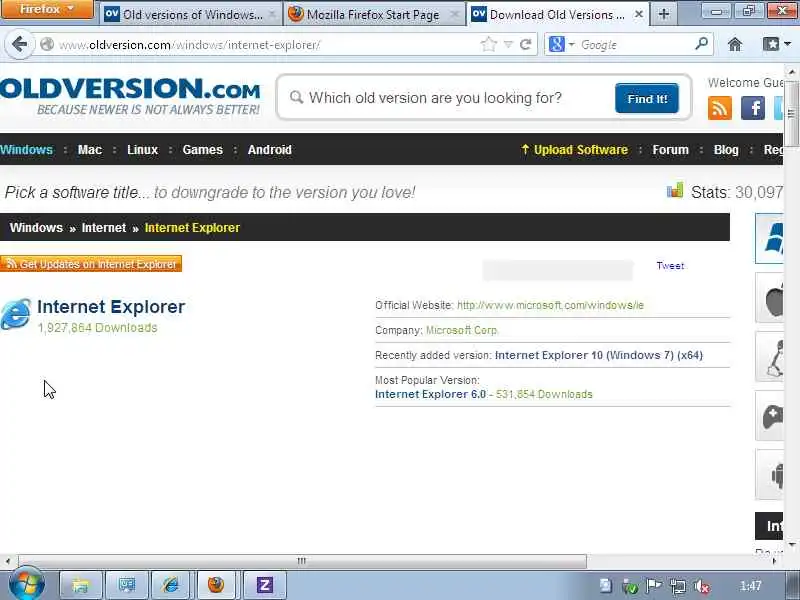
Task: Click the horizontal scrollbar thumb
Action: 302,561
